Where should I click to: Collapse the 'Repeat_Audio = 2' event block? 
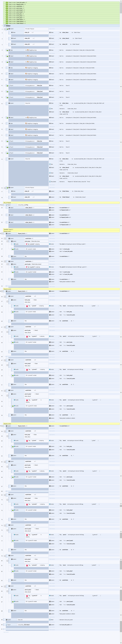click(2, 291)
